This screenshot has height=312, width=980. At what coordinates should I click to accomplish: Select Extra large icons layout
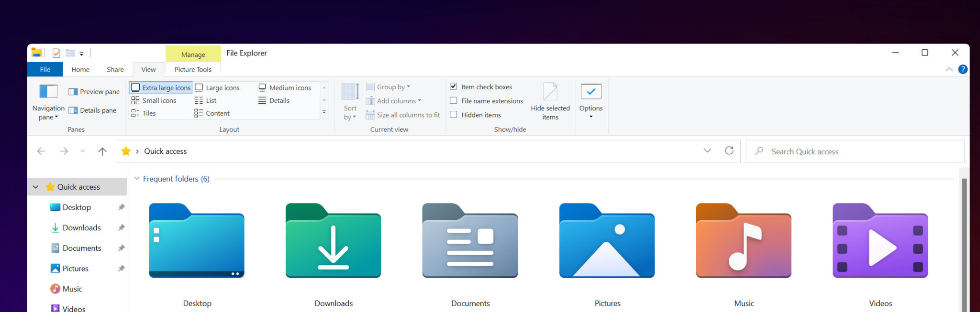(161, 88)
